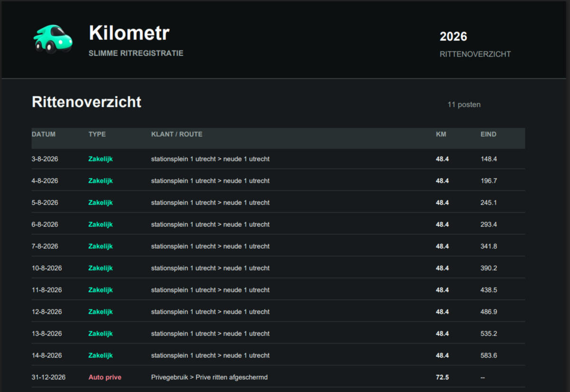The width and height of the screenshot is (570, 392).
Task: Click the RITTENOVERZICHT label under 2026
Action: tap(475, 54)
